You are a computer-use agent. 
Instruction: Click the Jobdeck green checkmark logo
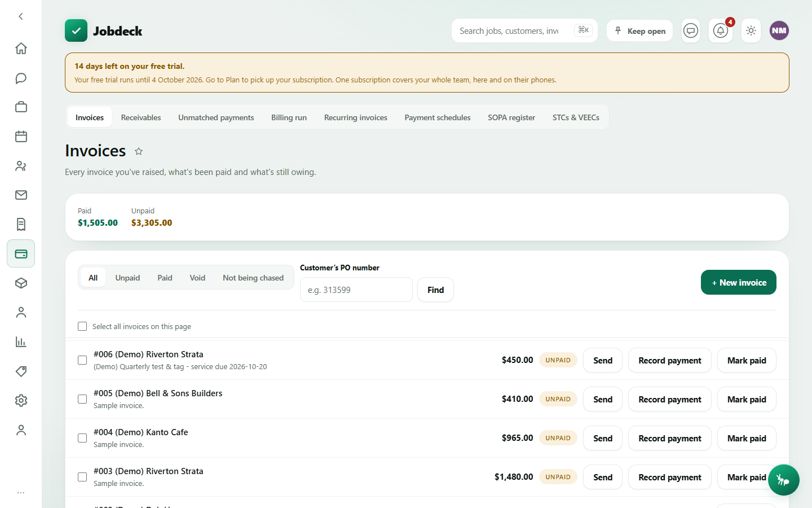[x=76, y=30]
